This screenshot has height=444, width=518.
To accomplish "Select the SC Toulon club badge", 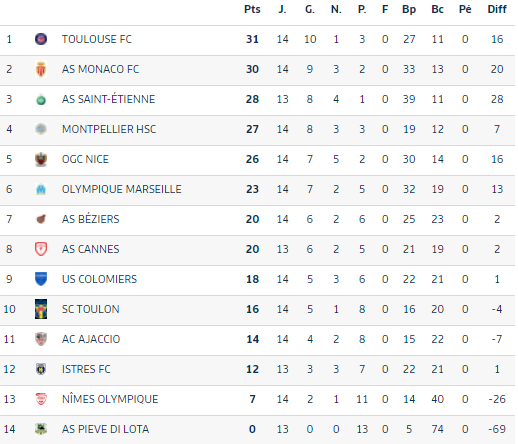I will [x=41, y=309].
